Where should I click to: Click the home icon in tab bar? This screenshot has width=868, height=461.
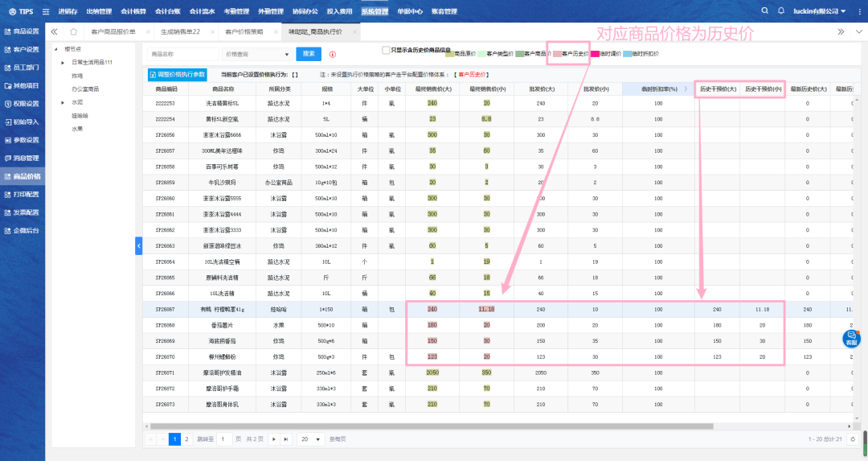[x=73, y=31]
